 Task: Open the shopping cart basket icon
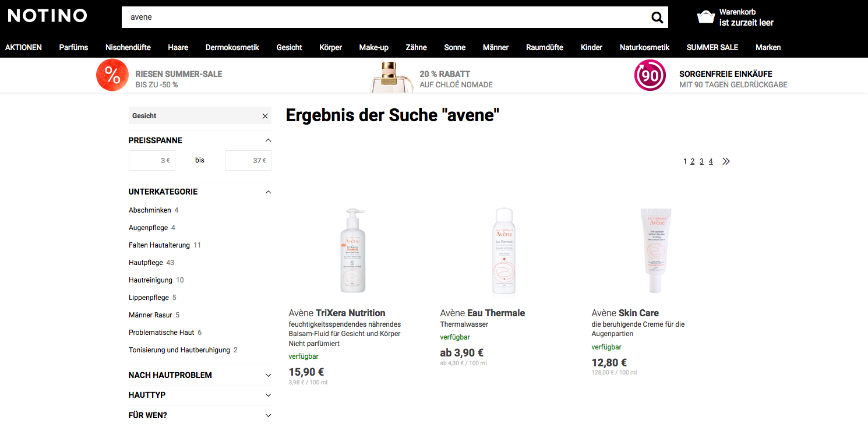(705, 17)
